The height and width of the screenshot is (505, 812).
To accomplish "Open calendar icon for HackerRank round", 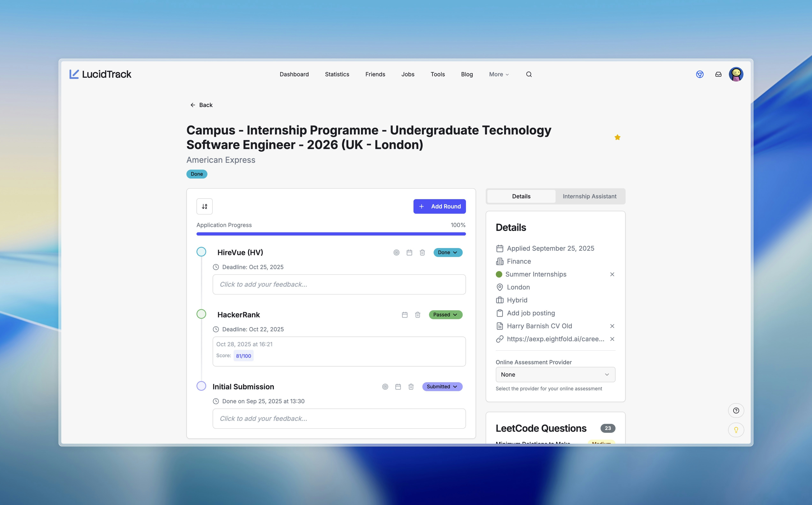I will pos(405,315).
